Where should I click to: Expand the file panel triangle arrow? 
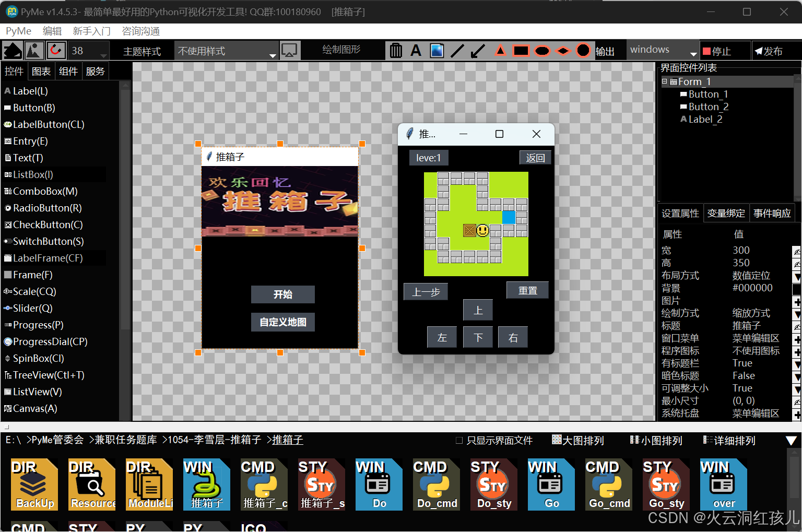(791, 441)
